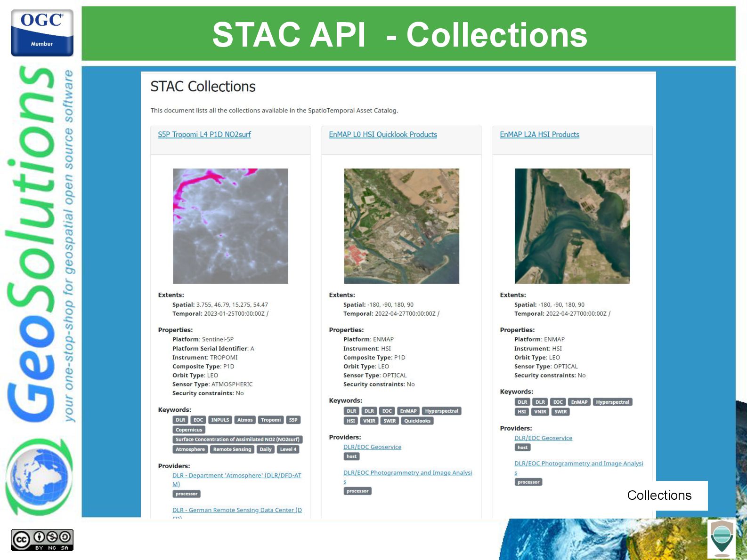Click the 'STAC Collections' page heading
The height and width of the screenshot is (560, 747).
pos(203,87)
